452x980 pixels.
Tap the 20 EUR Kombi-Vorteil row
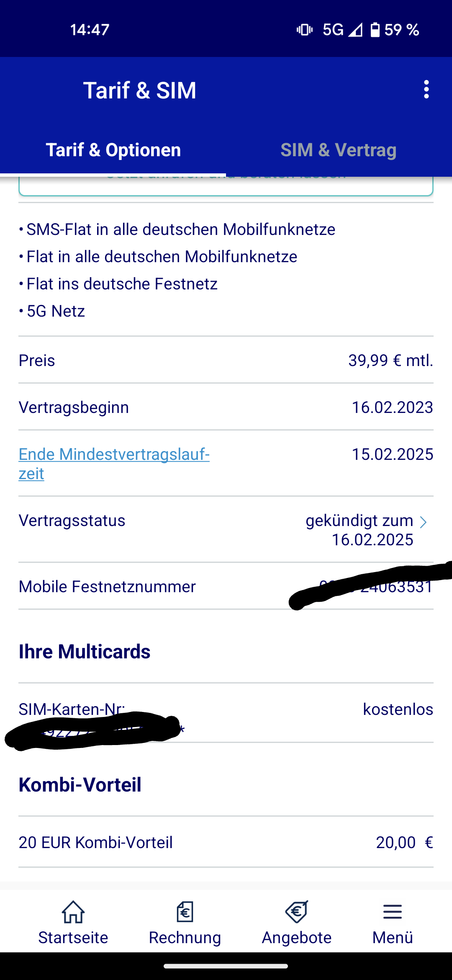click(226, 842)
